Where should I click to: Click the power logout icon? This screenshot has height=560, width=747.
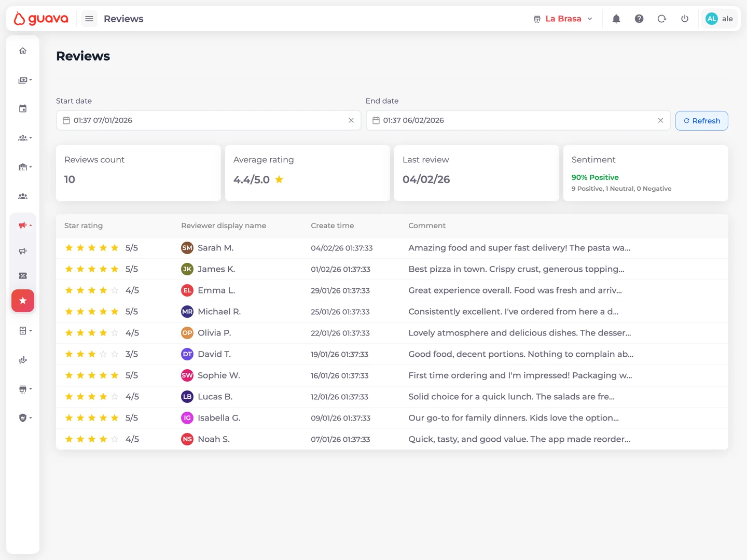pos(684,19)
